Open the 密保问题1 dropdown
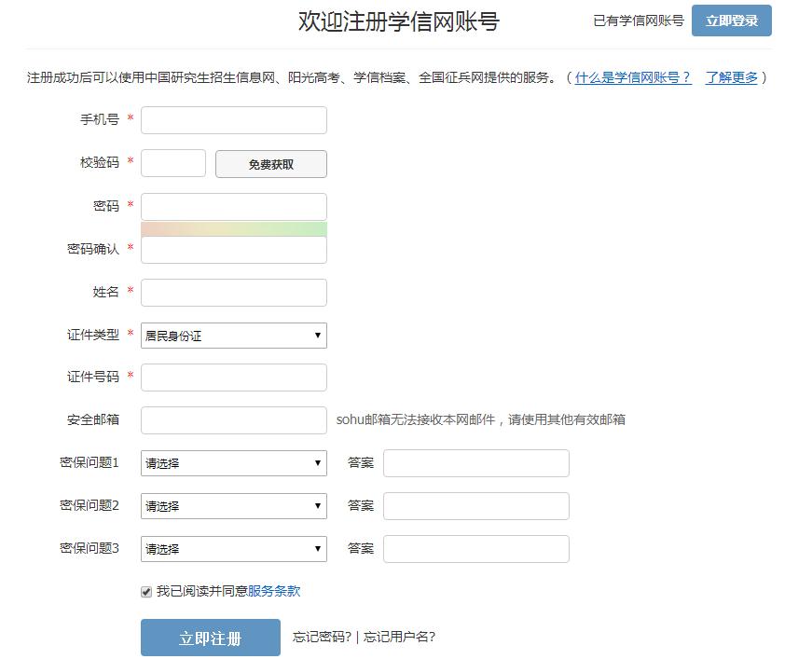This screenshot has height=659, width=812. pos(233,463)
